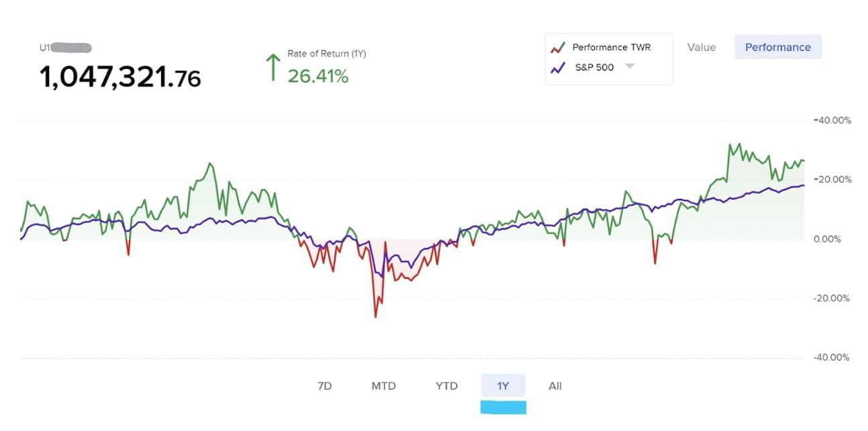Switch to the MTD time range
This screenshot has width=868, height=431.
pos(384,386)
